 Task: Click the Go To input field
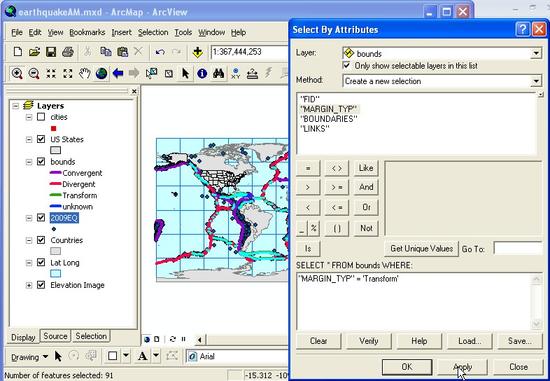[518, 248]
